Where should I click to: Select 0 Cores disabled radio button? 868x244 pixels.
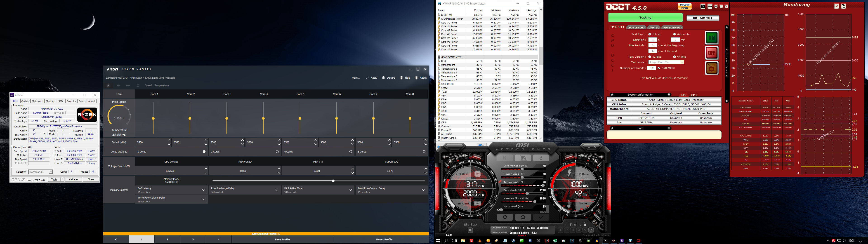[x=204, y=152]
